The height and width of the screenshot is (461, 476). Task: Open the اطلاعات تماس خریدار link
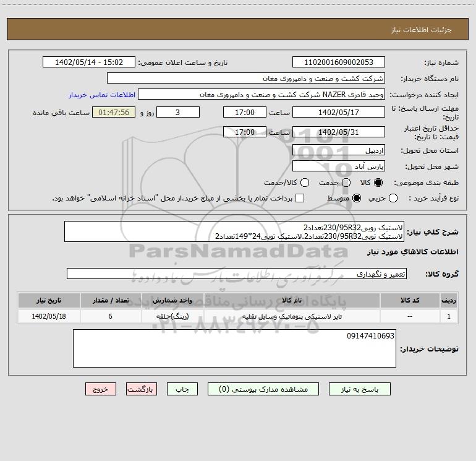coord(102,95)
